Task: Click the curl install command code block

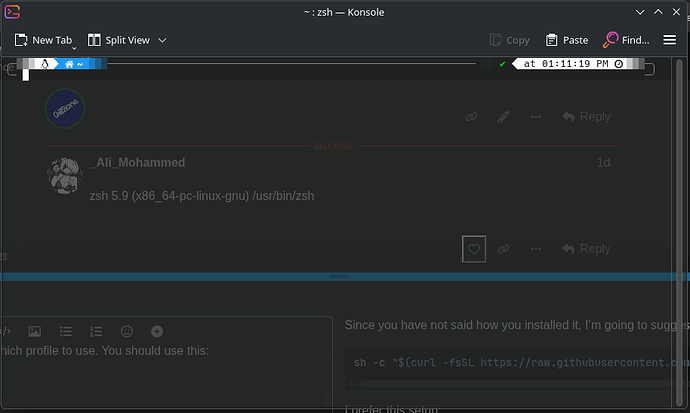Action: coord(517,363)
